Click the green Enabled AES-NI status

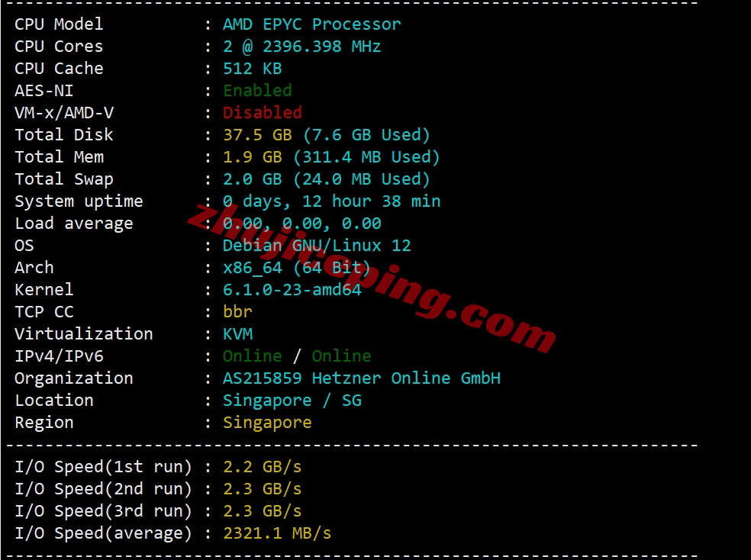click(257, 91)
